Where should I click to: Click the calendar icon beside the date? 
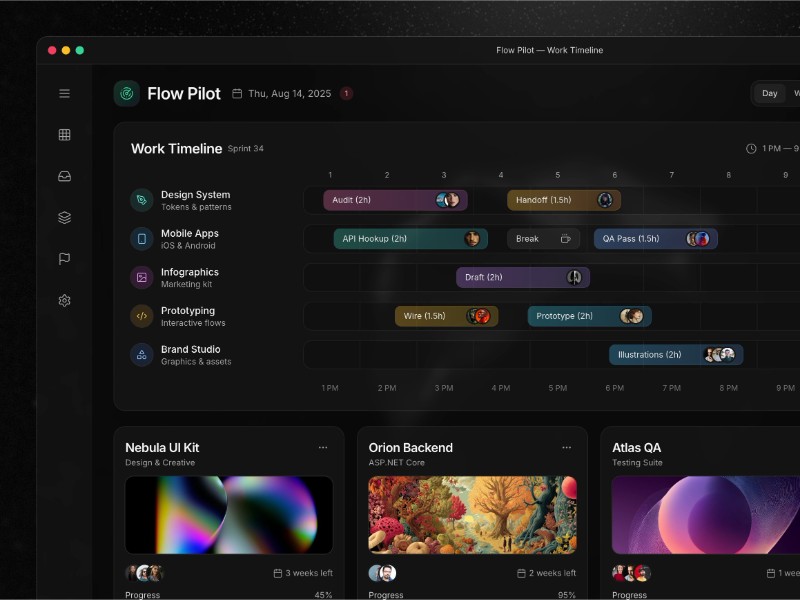pos(237,93)
